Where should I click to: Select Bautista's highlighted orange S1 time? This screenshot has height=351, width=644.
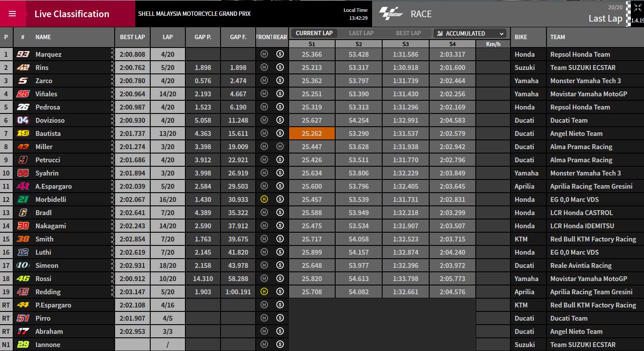coord(312,133)
